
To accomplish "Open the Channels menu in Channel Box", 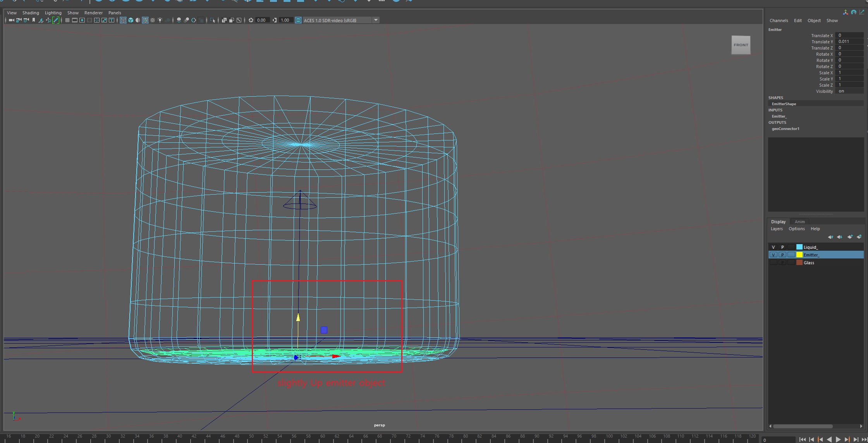I will [x=779, y=21].
